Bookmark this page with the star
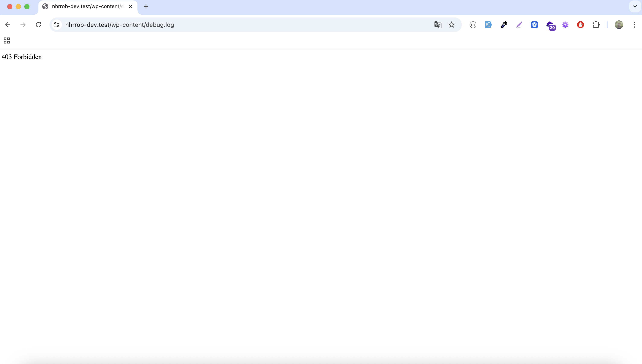Image resolution: width=642 pixels, height=364 pixels. click(451, 25)
